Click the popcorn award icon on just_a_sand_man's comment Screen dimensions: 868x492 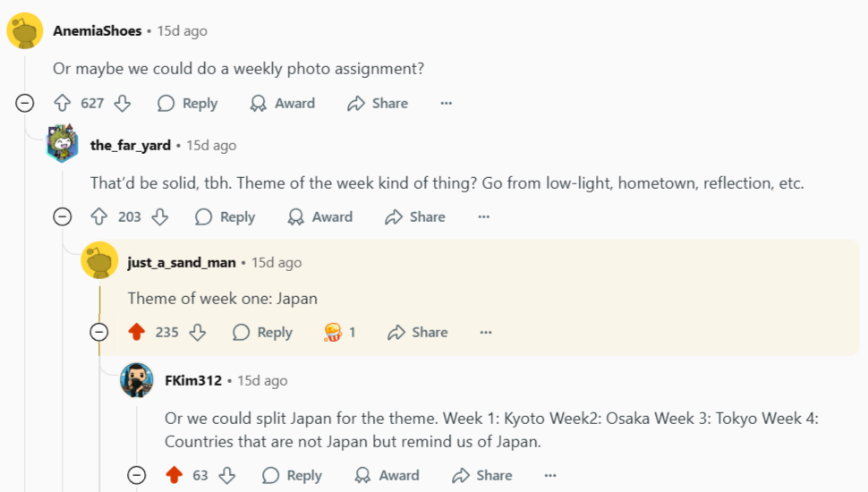coord(333,332)
